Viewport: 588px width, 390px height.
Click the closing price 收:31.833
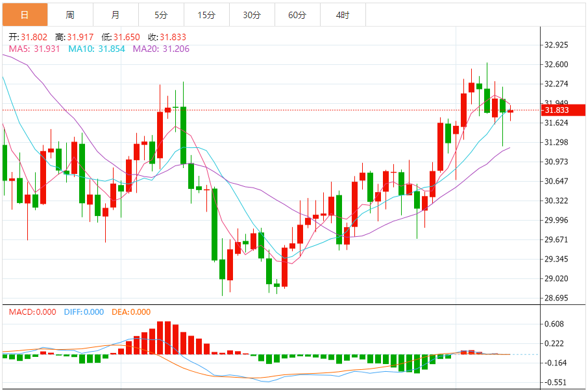(x=167, y=37)
